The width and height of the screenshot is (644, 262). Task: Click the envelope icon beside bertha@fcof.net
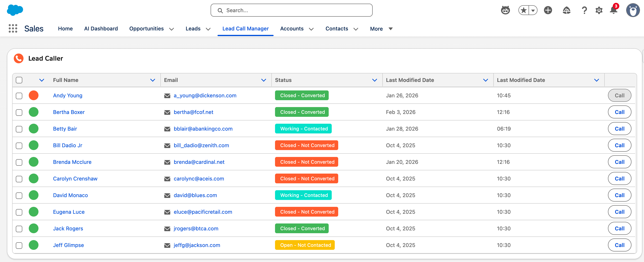click(x=167, y=112)
